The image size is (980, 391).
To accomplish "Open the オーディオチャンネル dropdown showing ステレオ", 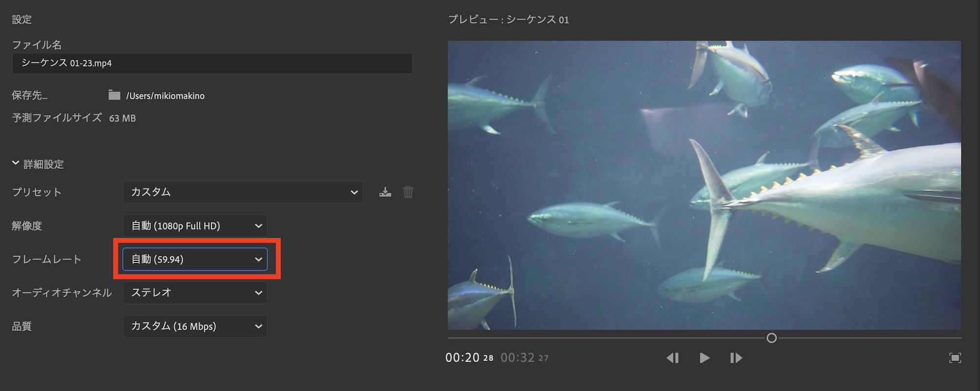I will point(195,293).
